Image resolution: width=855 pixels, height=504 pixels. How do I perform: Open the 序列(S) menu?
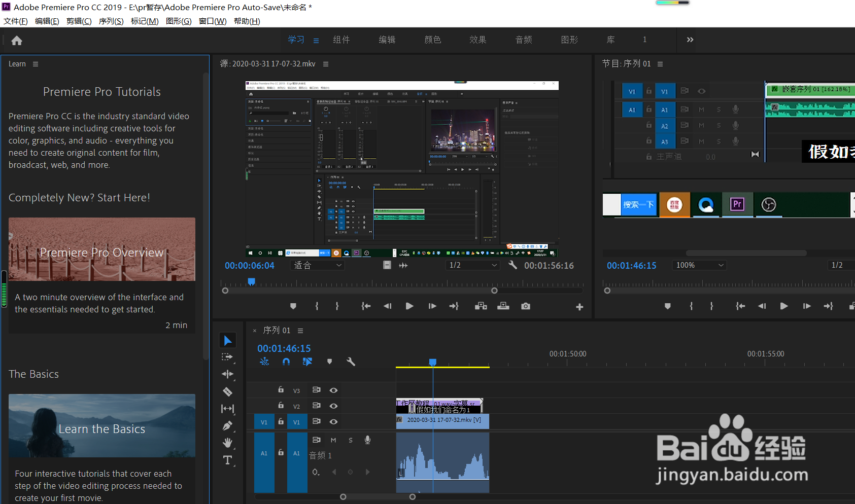(x=111, y=21)
